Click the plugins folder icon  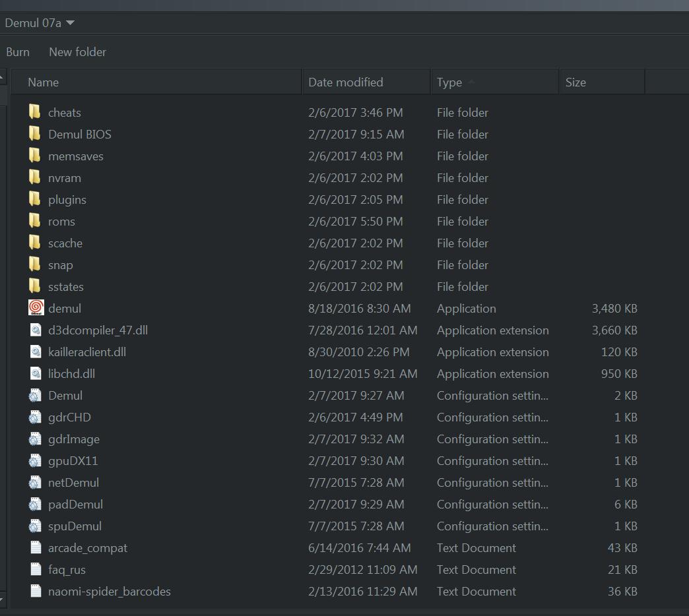pos(35,199)
